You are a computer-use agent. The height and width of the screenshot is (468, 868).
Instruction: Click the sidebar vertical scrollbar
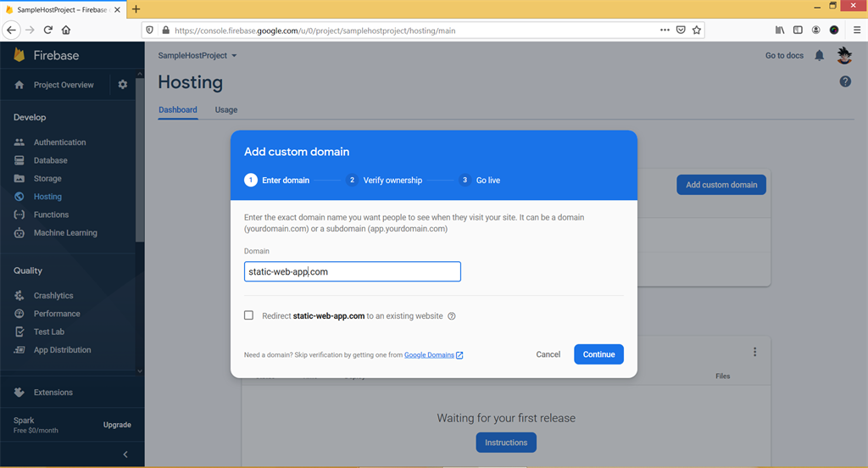(140, 160)
